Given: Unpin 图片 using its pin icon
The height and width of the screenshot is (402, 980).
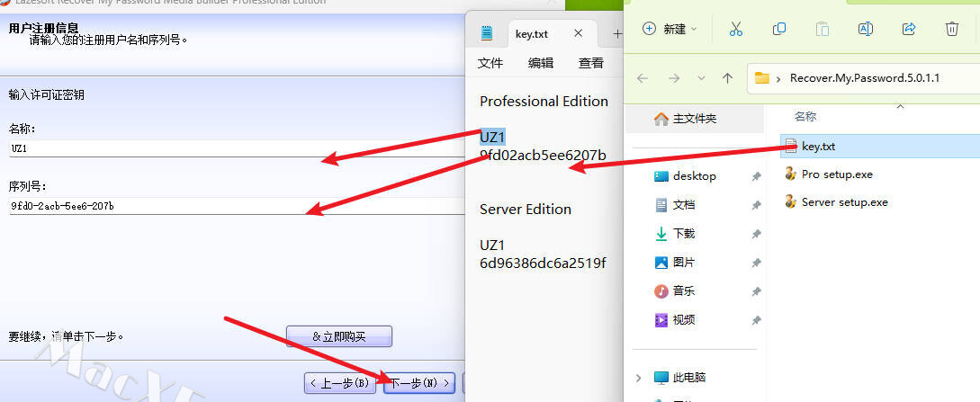Looking at the screenshot, I should (756, 263).
